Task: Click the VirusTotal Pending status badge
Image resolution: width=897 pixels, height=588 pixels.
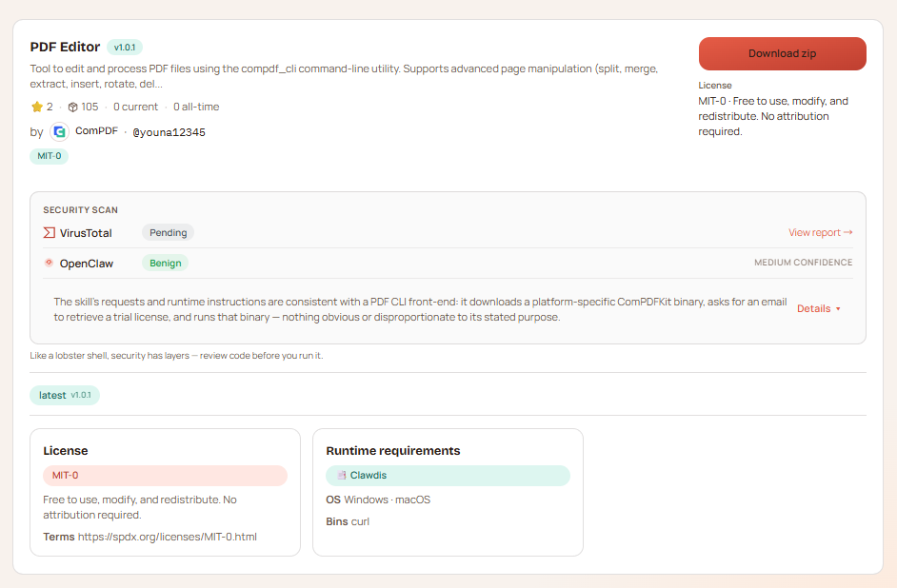Action: tap(169, 232)
